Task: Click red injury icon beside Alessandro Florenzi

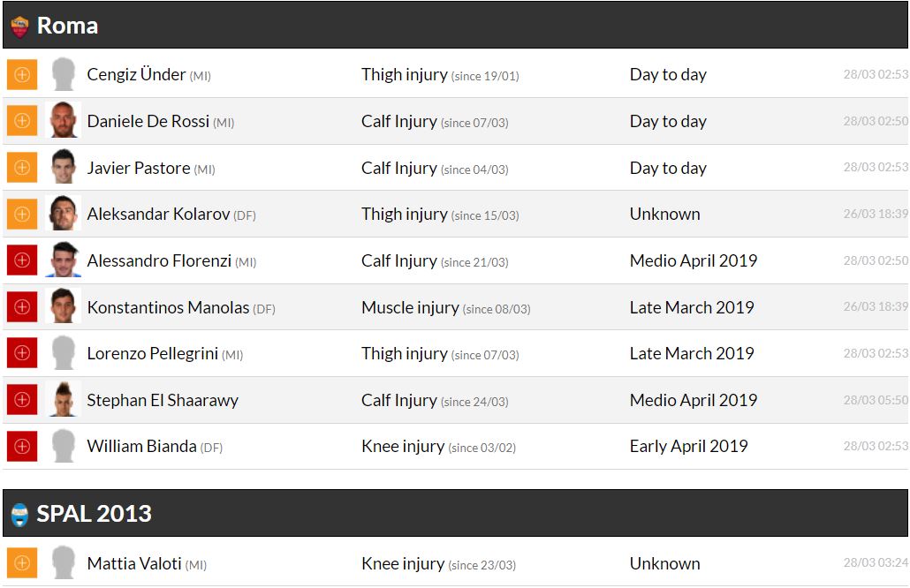Action: tap(22, 260)
